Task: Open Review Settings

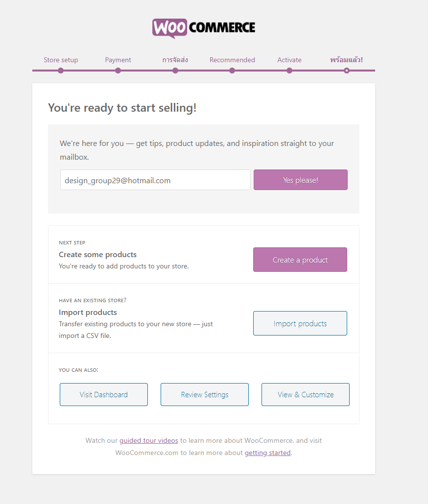Action: pos(205,394)
